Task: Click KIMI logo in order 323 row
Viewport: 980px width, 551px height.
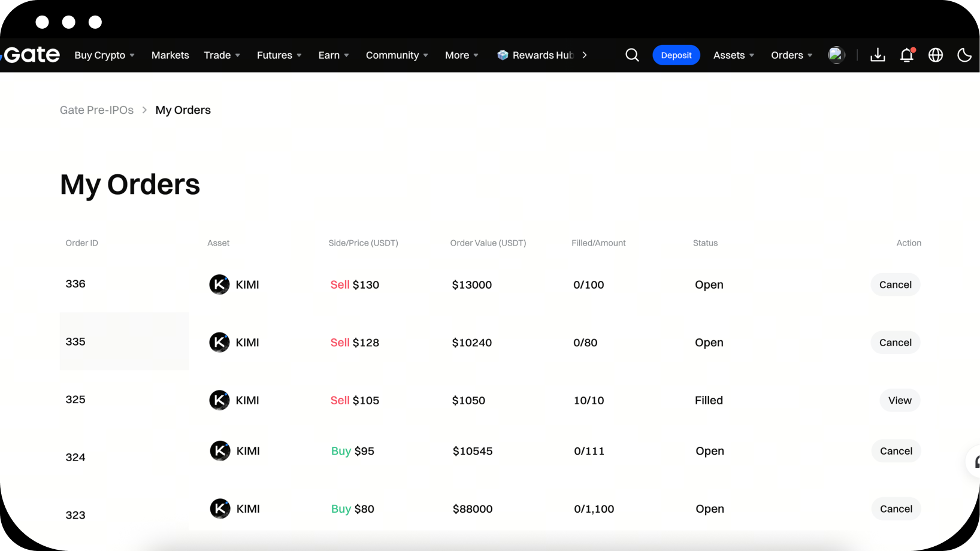Action: (x=220, y=509)
